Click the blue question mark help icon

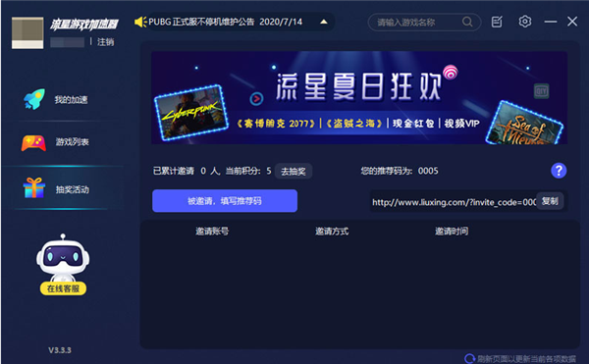pos(559,171)
